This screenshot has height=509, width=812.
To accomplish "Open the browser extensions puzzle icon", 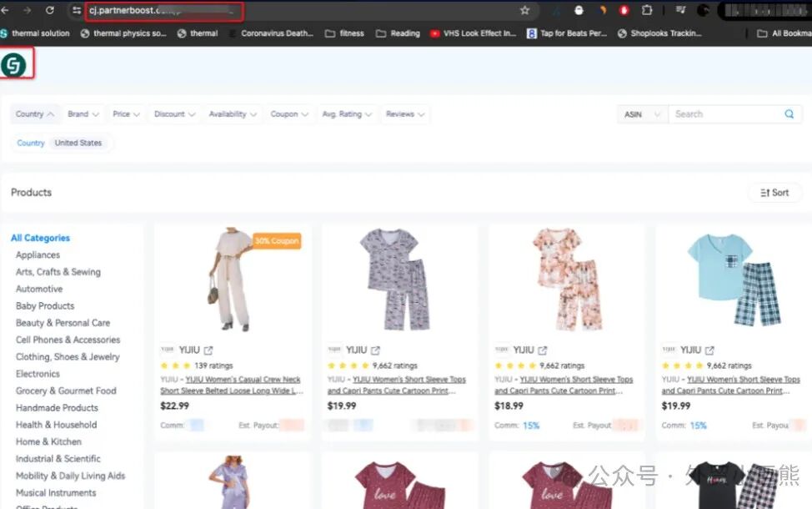I will 647,11.
